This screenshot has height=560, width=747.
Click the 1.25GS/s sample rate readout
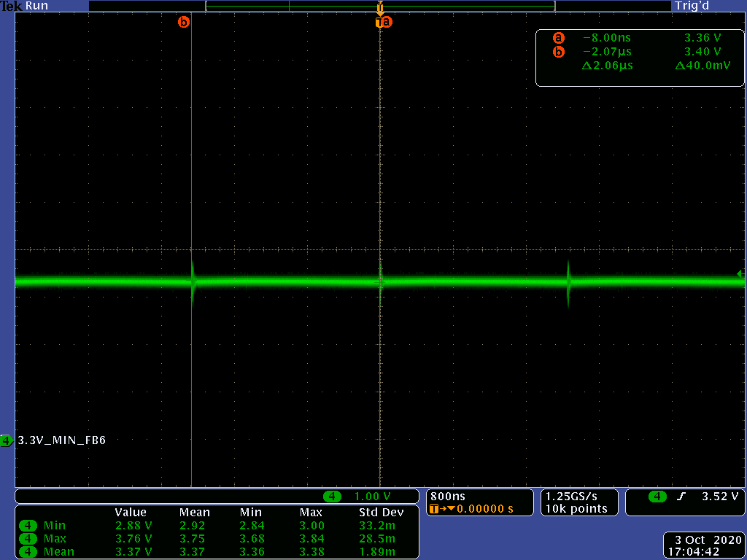(x=571, y=497)
